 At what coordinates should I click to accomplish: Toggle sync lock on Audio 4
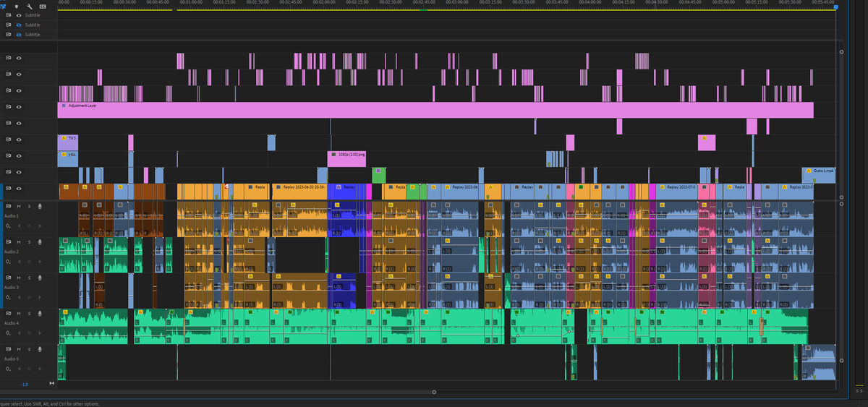[9, 313]
